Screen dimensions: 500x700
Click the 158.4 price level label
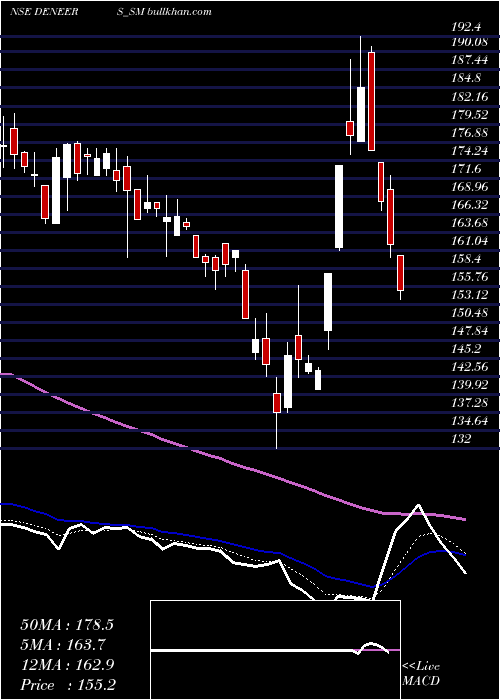click(466, 259)
